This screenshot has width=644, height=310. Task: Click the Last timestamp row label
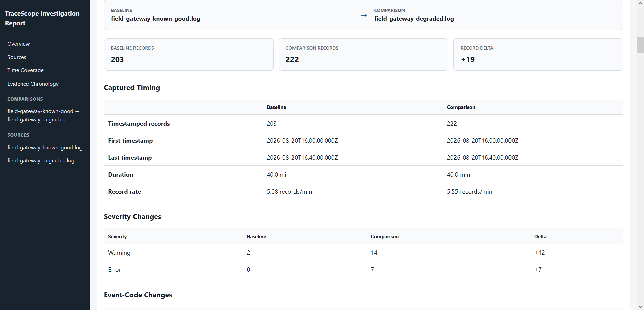[x=130, y=158]
